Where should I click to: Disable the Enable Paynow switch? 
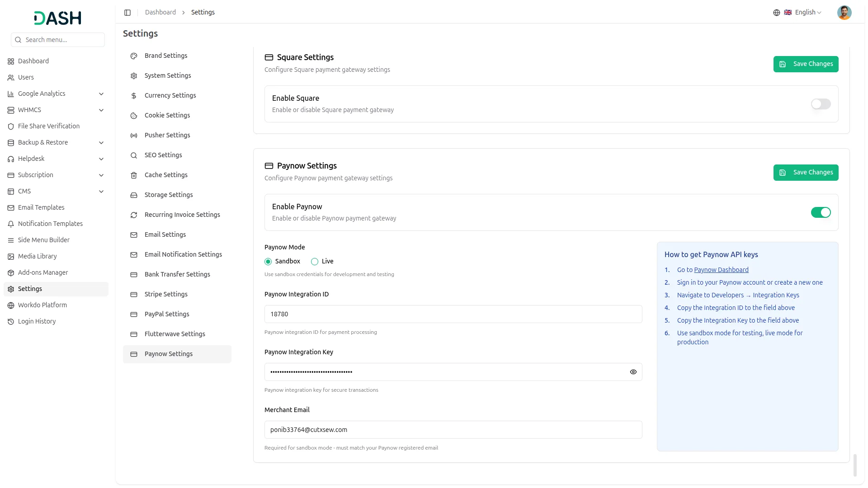(x=821, y=212)
